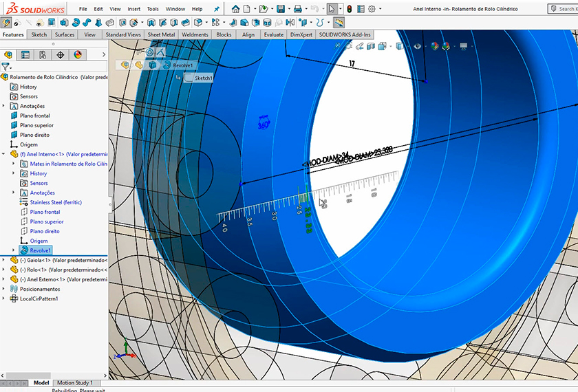Click the Save floppy disk icon
The image size is (578, 392).
click(280, 9)
